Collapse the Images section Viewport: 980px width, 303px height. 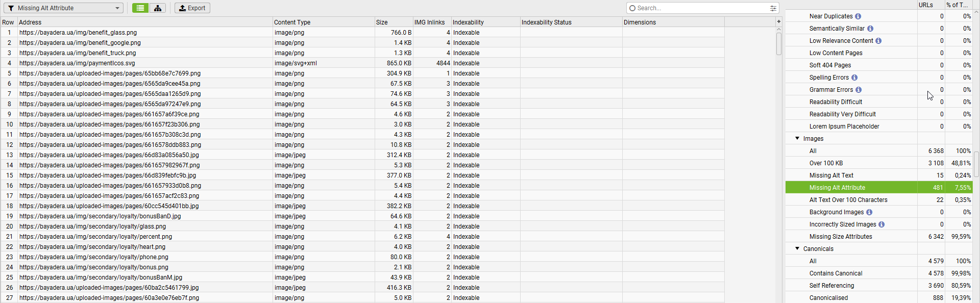[x=797, y=138]
